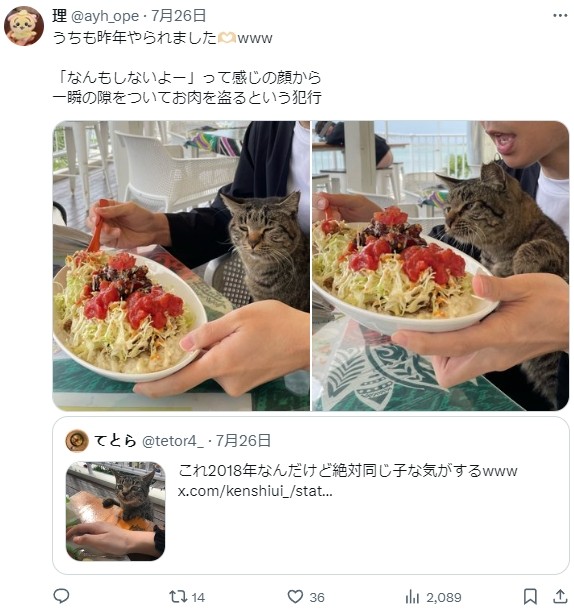Screen dimensions: 574x614
Task: Open the three-dot more options menu
Action: coord(560,16)
